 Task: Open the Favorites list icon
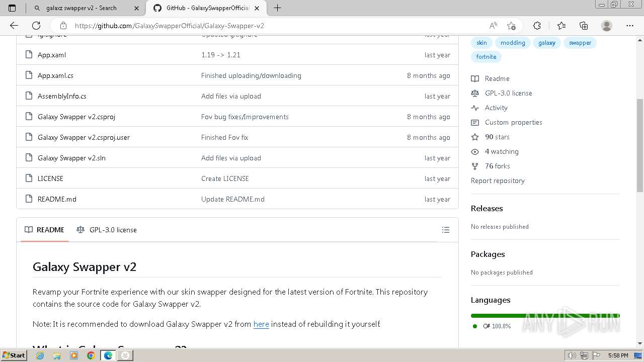(x=561, y=26)
